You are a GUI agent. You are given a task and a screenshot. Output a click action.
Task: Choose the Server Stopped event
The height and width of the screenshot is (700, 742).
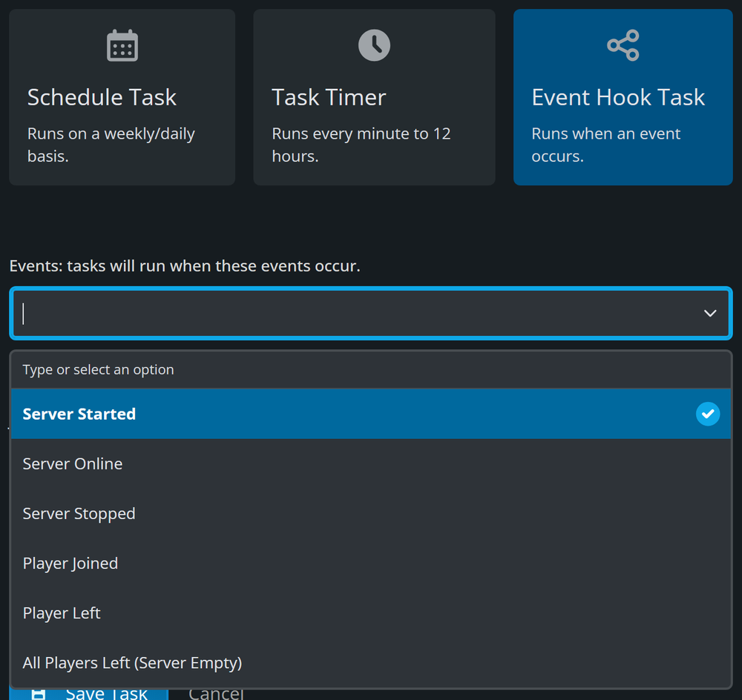(x=371, y=513)
